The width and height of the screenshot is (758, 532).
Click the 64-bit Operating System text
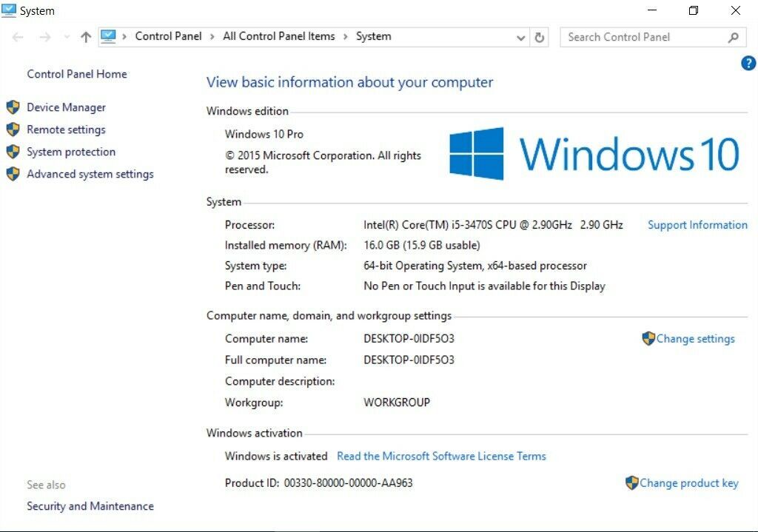click(x=475, y=266)
